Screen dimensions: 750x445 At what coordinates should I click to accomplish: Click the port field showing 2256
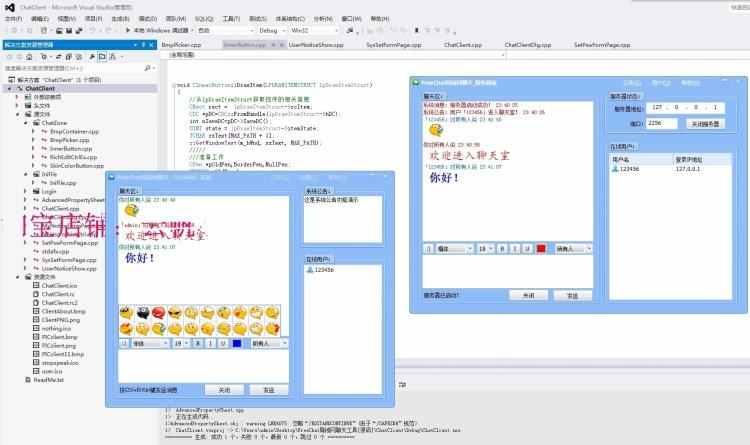coord(662,123)
